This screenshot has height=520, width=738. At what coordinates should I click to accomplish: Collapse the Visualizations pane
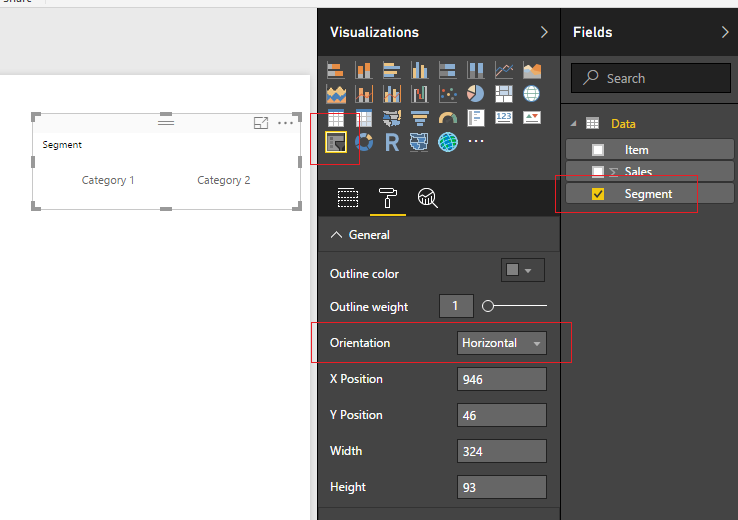pos(544,32)
